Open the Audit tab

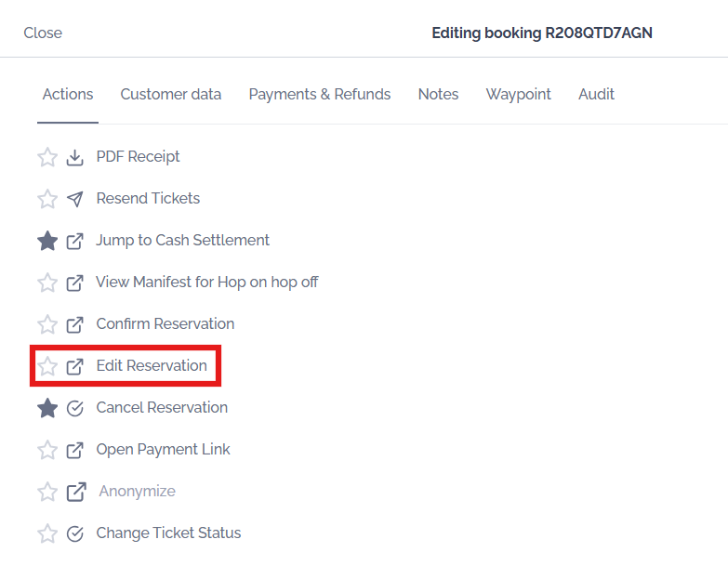tap(596, 94)
